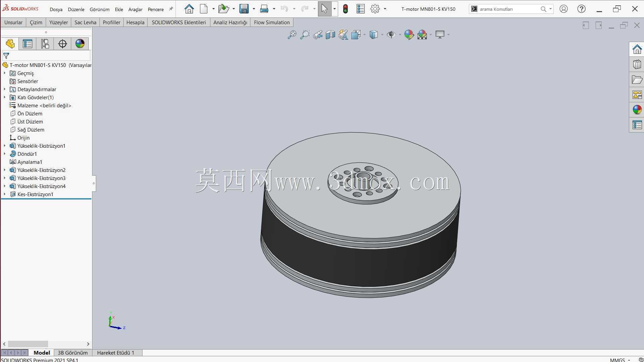This screenshot has width=644, height=362.
Task: Switch to the ConfigurationManager tab
Action: (x=45, y=44)
